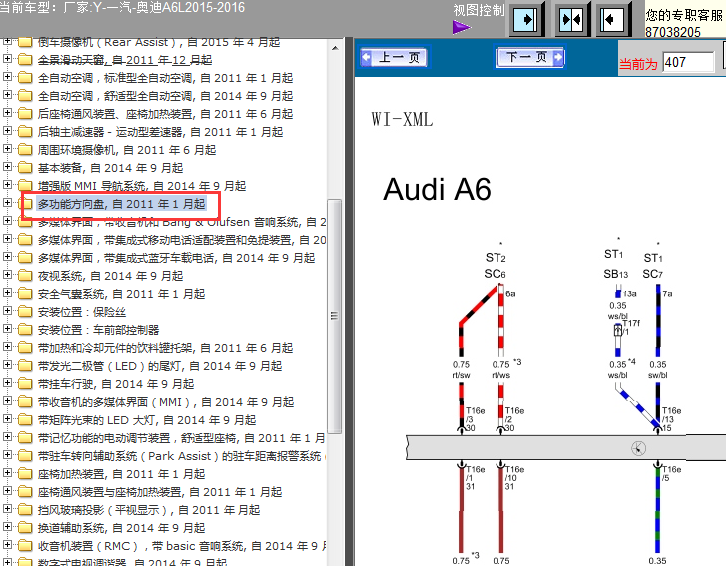Open folder icon for 带记忆功能的电动调节装置

point(25,438)
